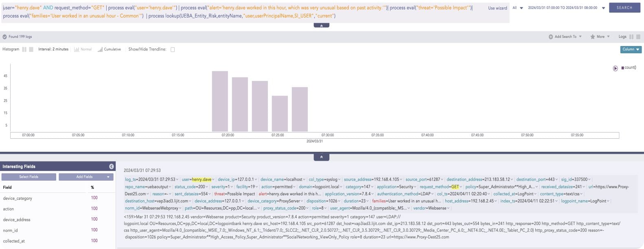Image resolution: width=644 pixels, height=249 pixels.
Task: Click the chart legend play icon
Action: (x=616, y=68)
